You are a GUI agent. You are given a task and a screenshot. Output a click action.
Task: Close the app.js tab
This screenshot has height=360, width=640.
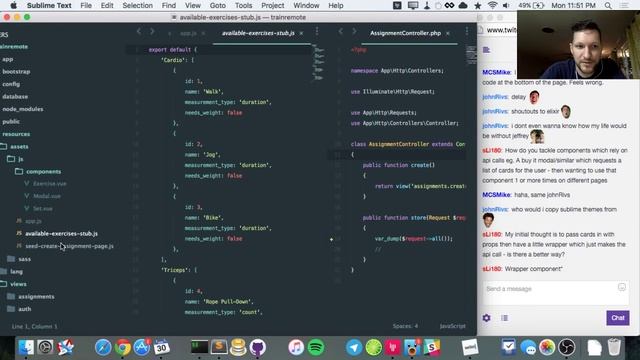203,33
